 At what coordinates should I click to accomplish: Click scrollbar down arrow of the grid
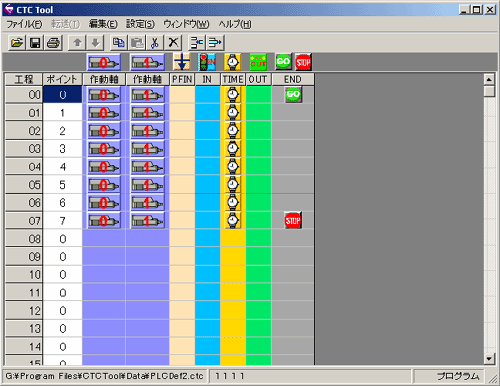[489, 359]
